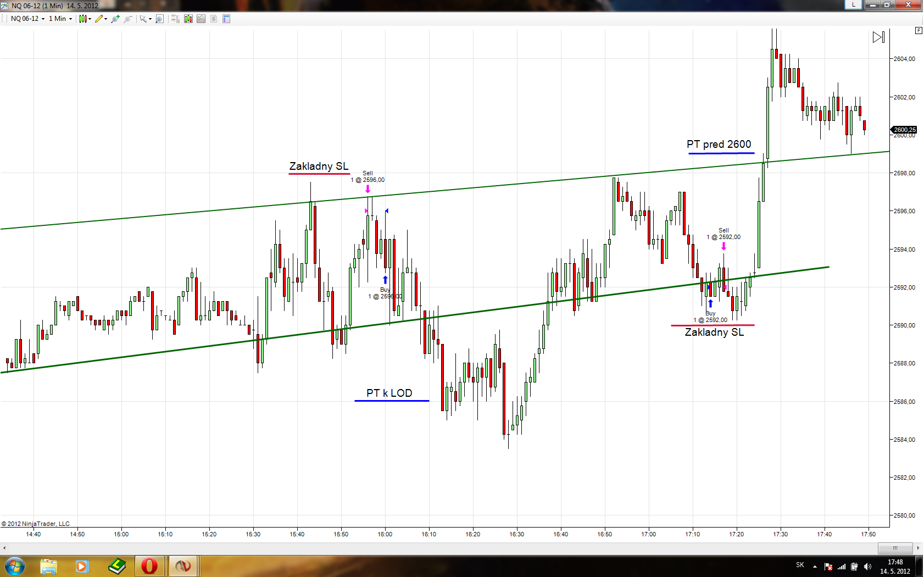This screenshot has width=924, height=577.
Task: Click the left scroll arrow of horizontal scrollbar
Action: click(x=4, y=548)
